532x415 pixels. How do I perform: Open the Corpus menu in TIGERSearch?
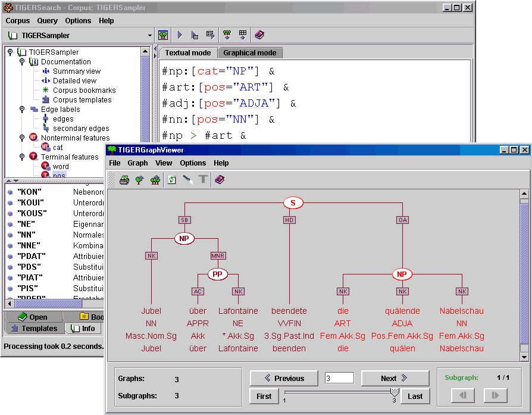coord(18,21)
